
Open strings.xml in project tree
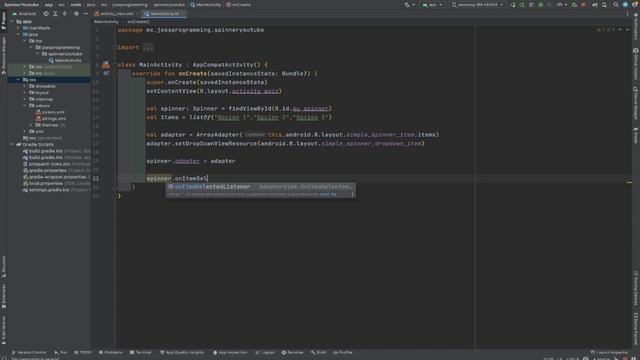tap(51, 119)
